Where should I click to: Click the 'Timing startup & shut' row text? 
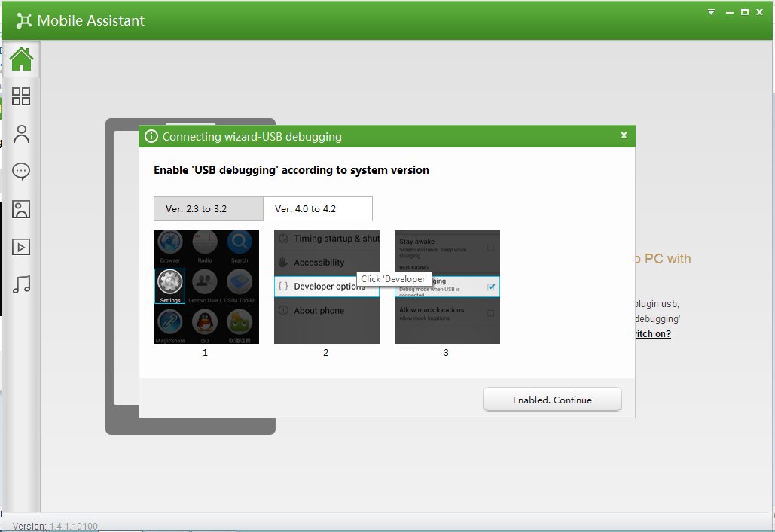[336, 239]
